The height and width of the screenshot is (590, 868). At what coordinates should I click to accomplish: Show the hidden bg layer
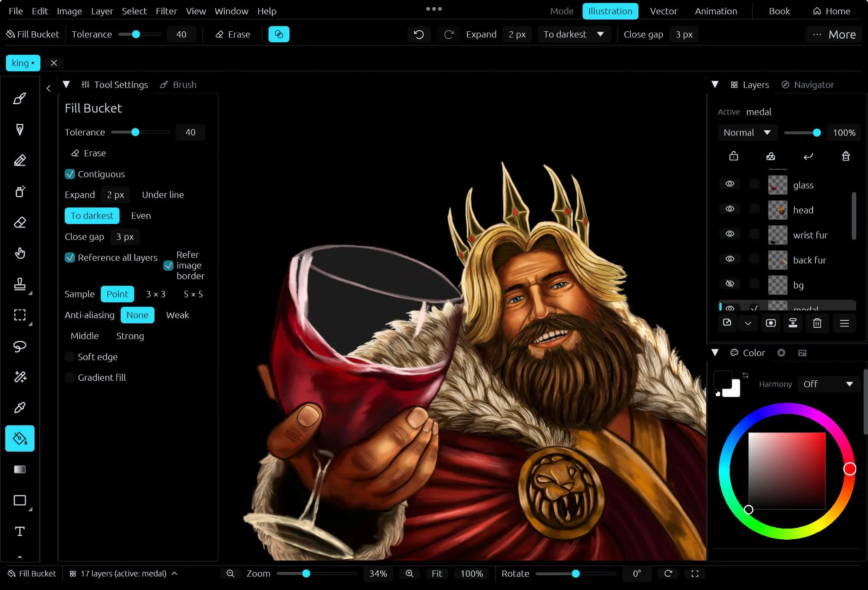click(730, 284)
